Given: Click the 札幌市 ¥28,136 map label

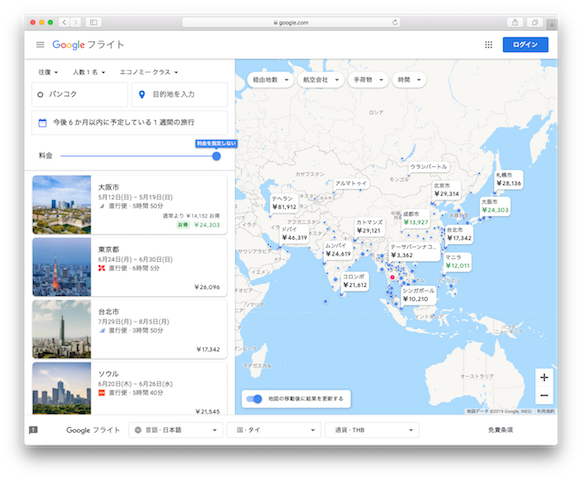Looking at the screenshot, I should [509, 179].
